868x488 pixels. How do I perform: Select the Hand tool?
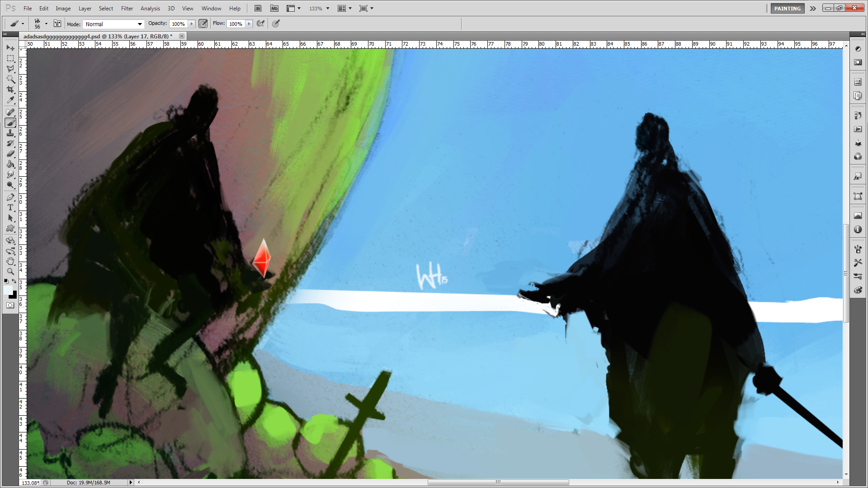coord(10,261)
